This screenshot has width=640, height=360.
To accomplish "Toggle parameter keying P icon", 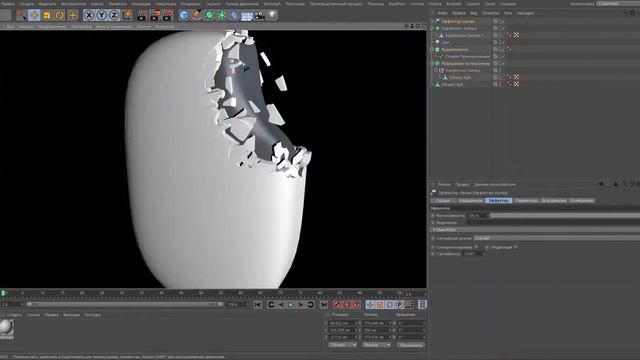I will coord(399,305).
